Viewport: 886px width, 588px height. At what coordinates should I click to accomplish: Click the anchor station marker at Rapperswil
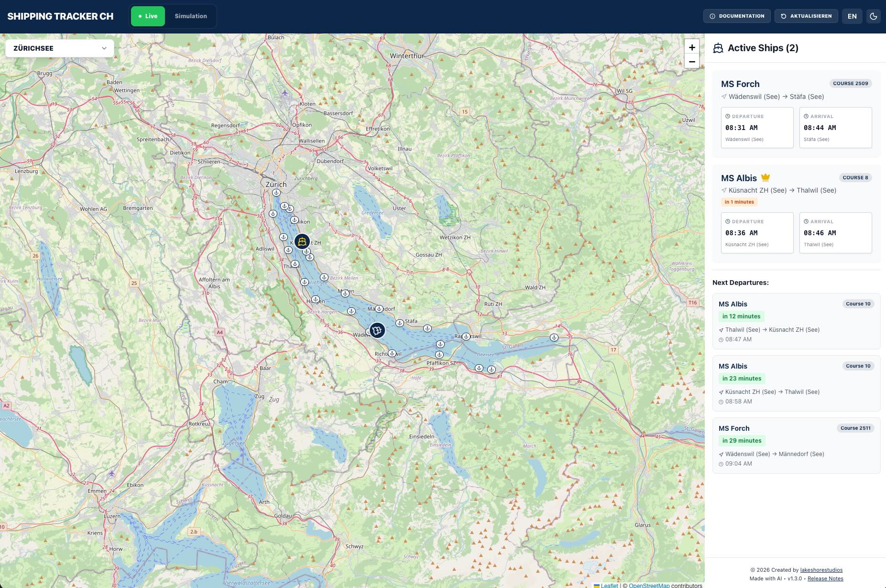pos(466,337)
